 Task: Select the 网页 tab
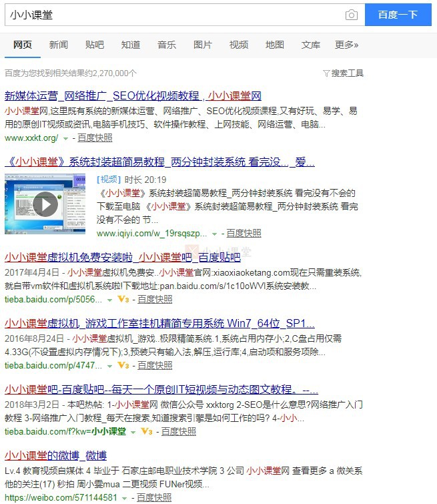[x=23, y=45]
